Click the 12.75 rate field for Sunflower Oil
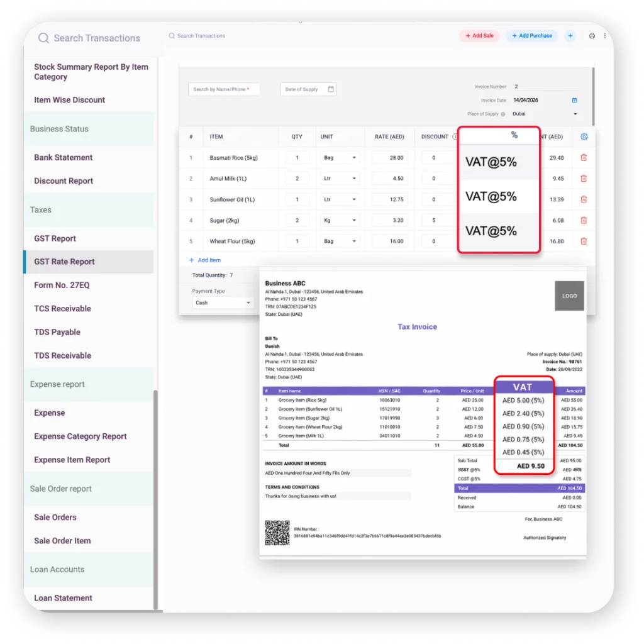Image resolution: width=644 pixels, height=644 pixels. click(389, 199)
